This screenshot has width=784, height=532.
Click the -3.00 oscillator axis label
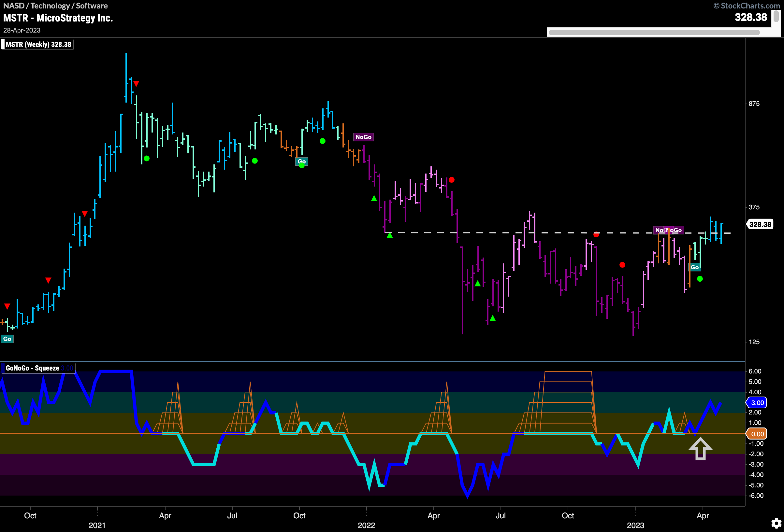coord(756,464)
